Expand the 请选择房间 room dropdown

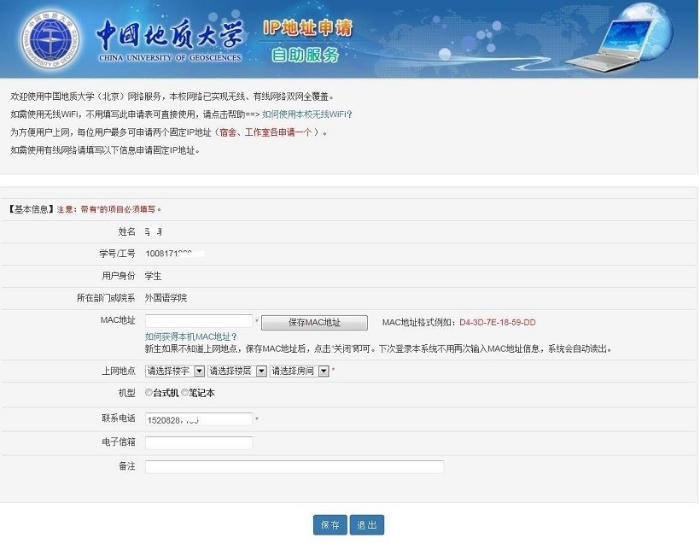point(299,371)
